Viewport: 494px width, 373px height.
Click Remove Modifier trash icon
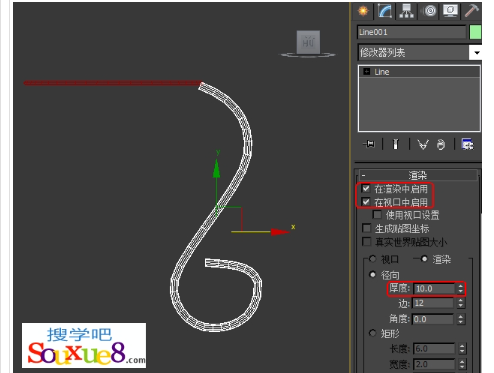tap(441, 144)
